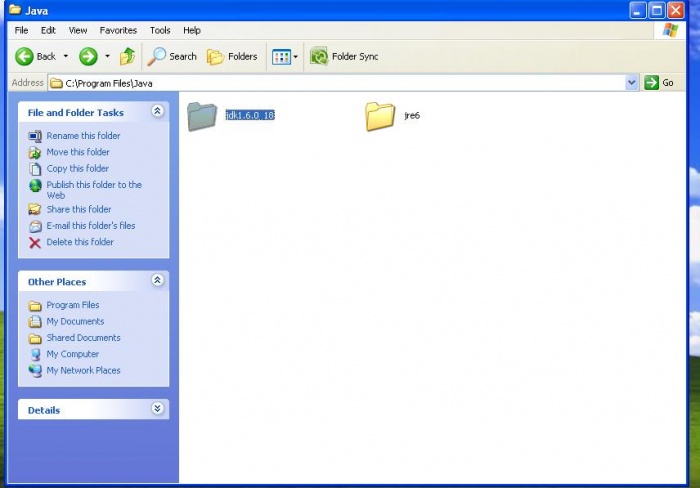Click the address bar folder icon
The height and width of the screenshot is (488, 700).
click(x=56, y=83)
